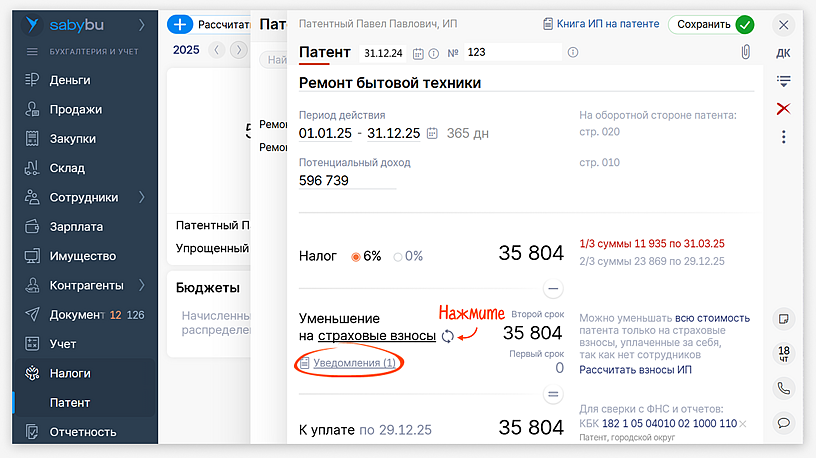Click the paperclip attachment icon

pos(745,52)
